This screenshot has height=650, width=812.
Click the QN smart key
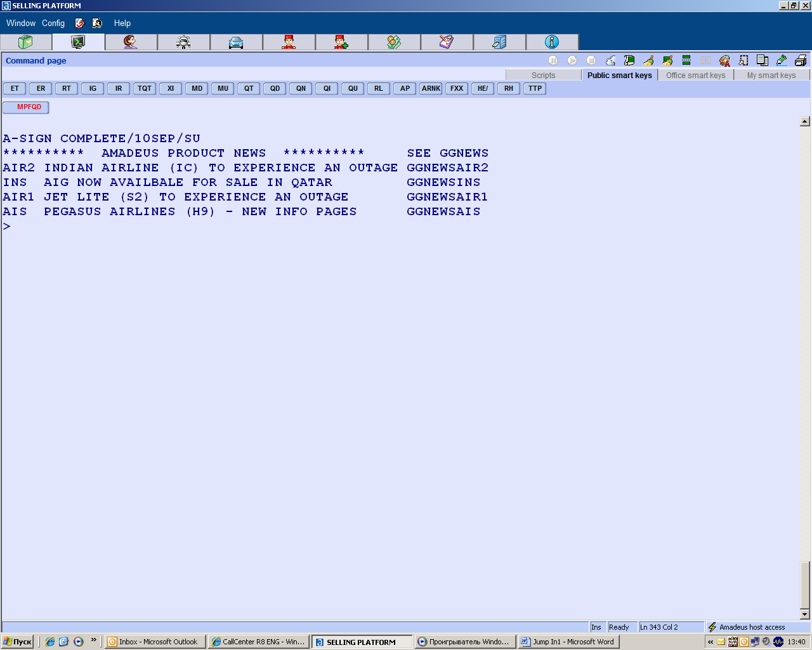pos(301,89)
